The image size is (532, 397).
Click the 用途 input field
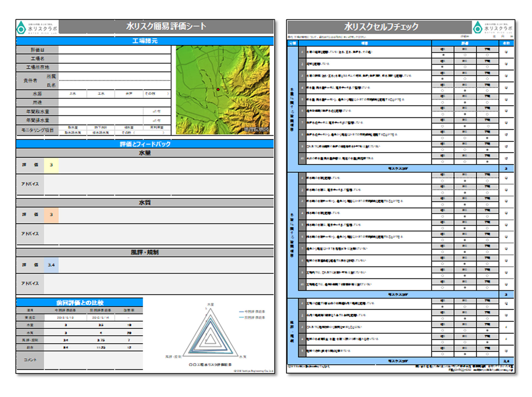point(115,103)
